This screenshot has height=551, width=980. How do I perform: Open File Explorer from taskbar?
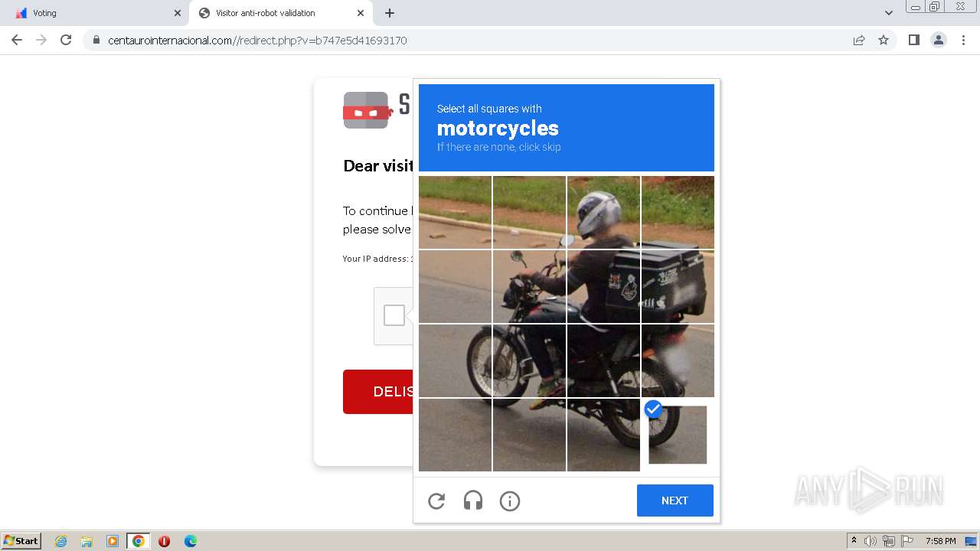click(x=87, y=541)
